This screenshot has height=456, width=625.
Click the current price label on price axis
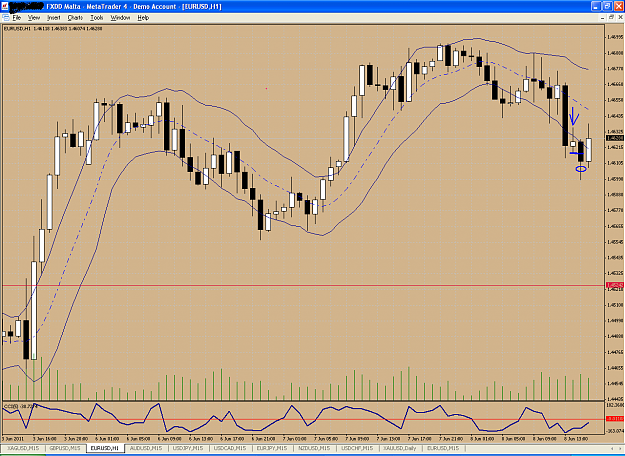tap(615, 138)
